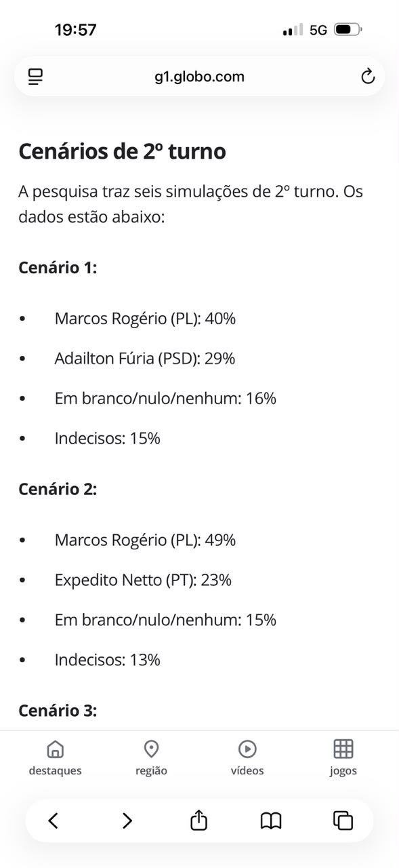This screenshot has width=399, height=868.
Task: Tap the Marcos Rogério (PL): 49% list item
Action: 145,540
